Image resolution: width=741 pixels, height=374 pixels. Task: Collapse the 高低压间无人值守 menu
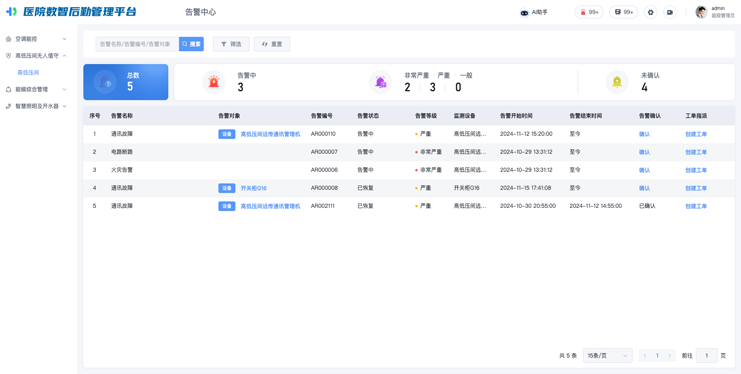[x=36, y=55]
